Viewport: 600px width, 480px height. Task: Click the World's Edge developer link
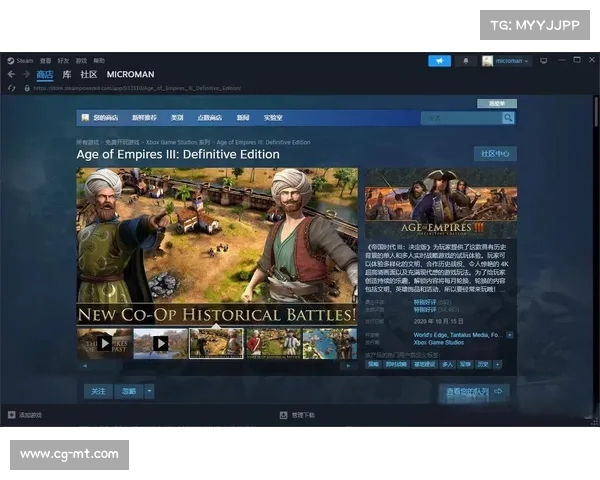(430, 335)
